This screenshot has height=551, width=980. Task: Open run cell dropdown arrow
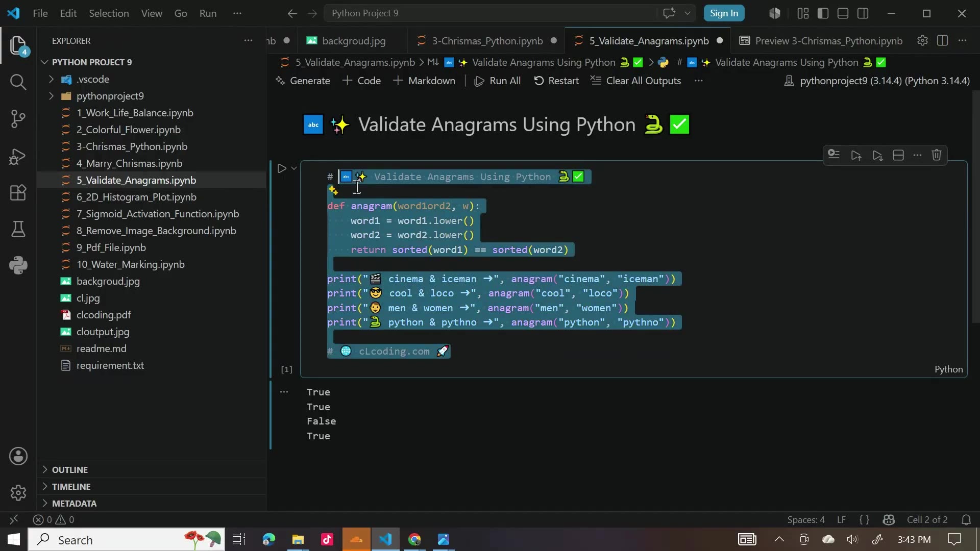294,168
